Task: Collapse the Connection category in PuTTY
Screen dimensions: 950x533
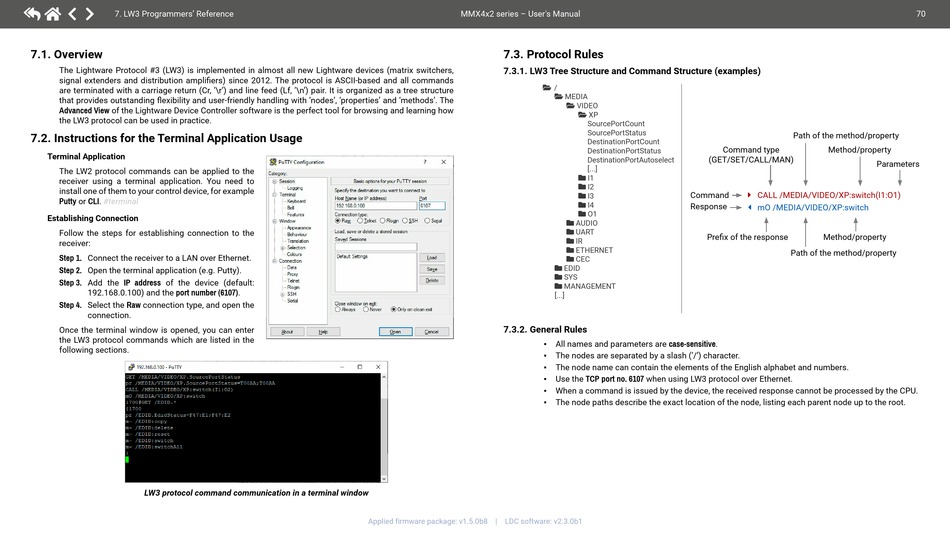Action: point(274,260)
